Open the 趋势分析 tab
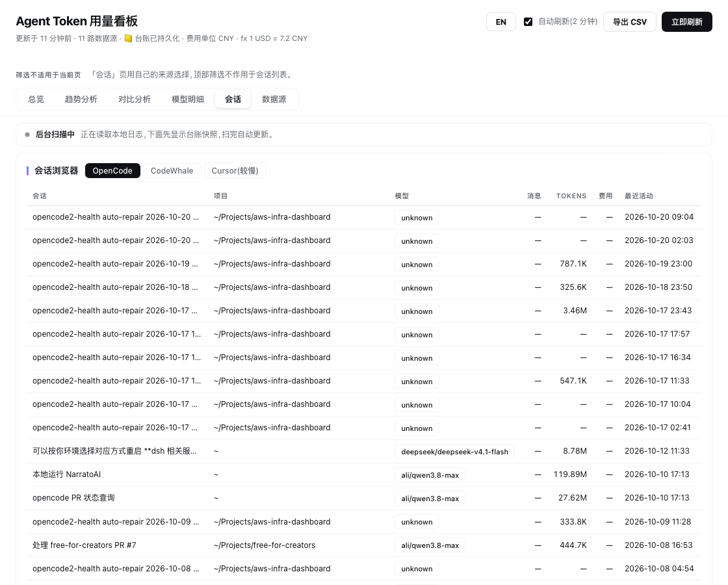 tap(81, 99)
